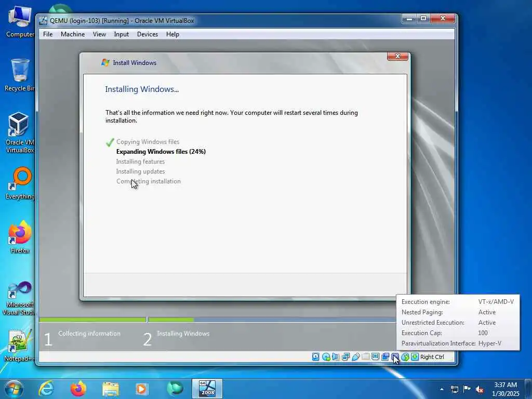
Task: Open Windows Explorer folder icon in taskbar
Action: tap(111, 389)
